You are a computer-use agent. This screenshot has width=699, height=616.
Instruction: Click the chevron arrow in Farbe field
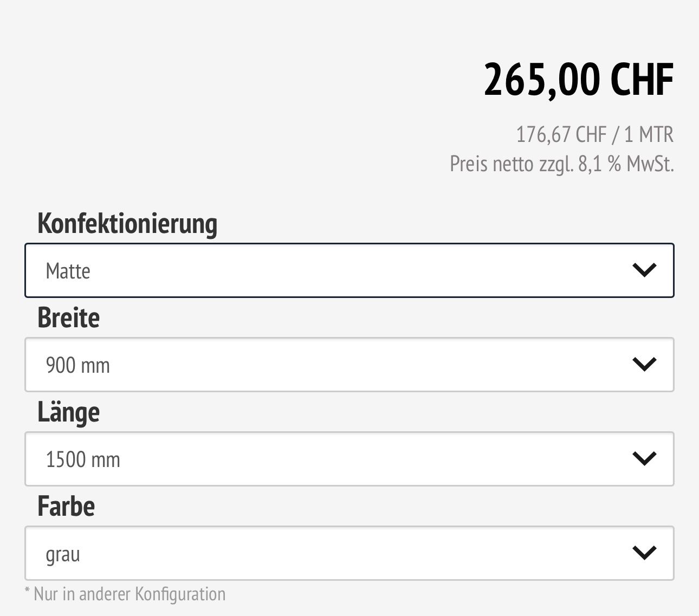[644, 553]
